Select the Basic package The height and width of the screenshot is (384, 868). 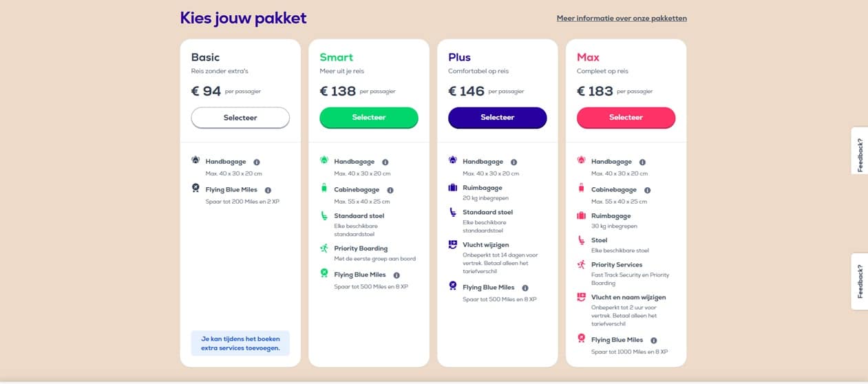tap(240, 118)
